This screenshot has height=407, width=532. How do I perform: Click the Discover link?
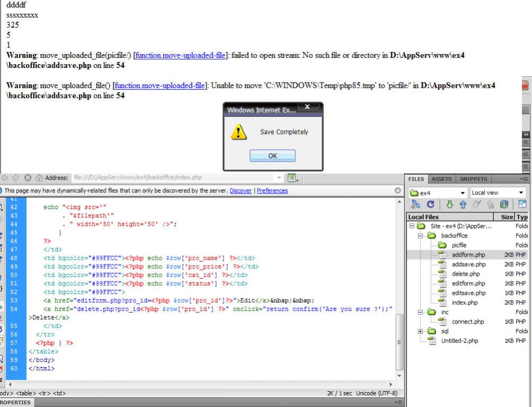coord(241,191)
